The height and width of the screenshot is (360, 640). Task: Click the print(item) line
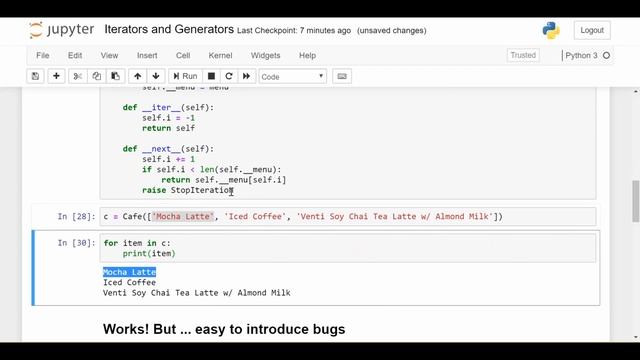[x=149, y=253]
